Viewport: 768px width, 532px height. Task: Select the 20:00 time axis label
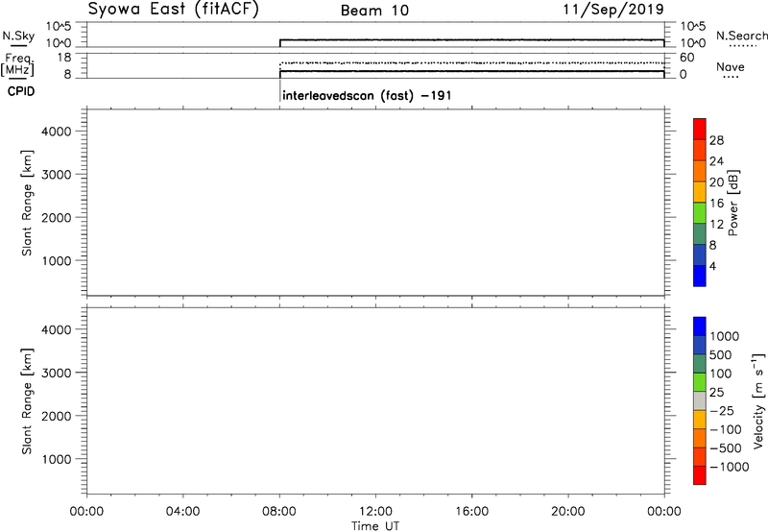pos(568,510)
